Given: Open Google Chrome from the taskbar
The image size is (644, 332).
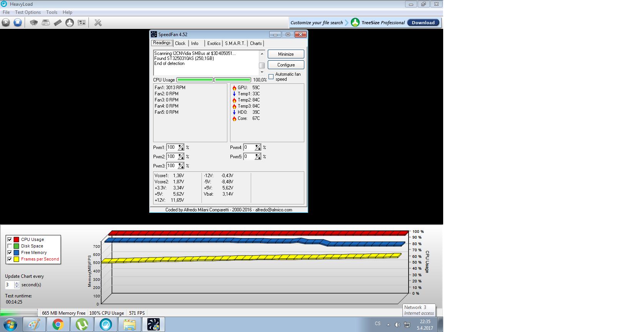Looking at the screenshot, I should (x=58, y=325).
